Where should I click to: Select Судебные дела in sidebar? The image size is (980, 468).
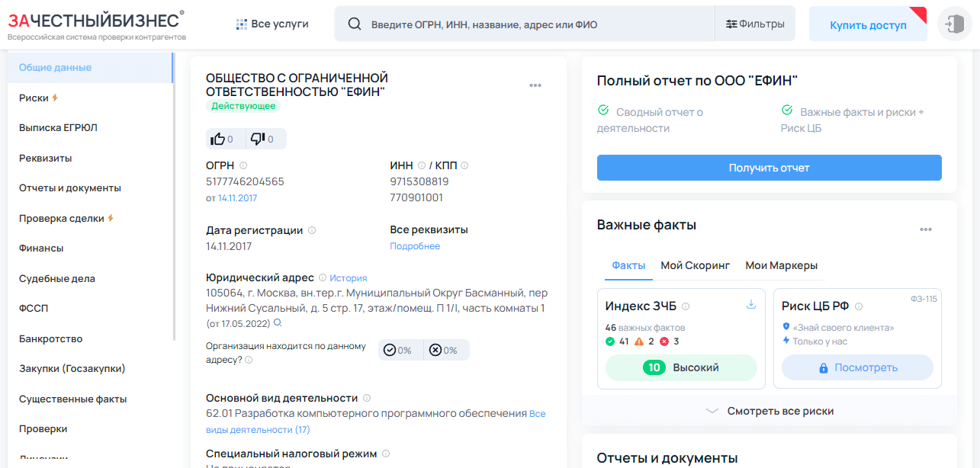pos(57,278)
